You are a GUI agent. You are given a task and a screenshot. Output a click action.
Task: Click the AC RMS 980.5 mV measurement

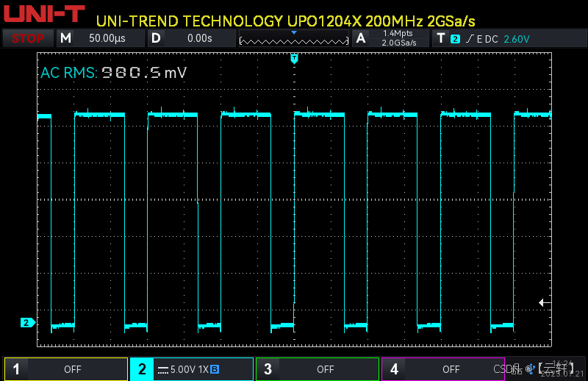point(113,72)
